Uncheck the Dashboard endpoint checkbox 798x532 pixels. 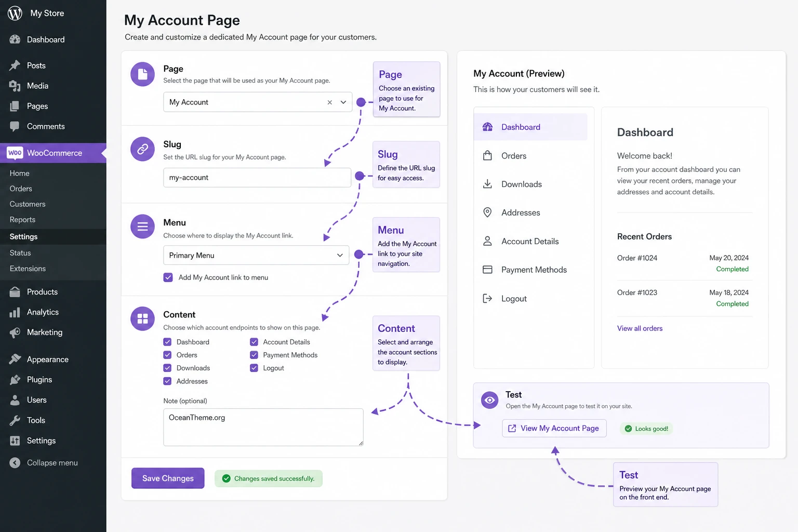(167, 342)
